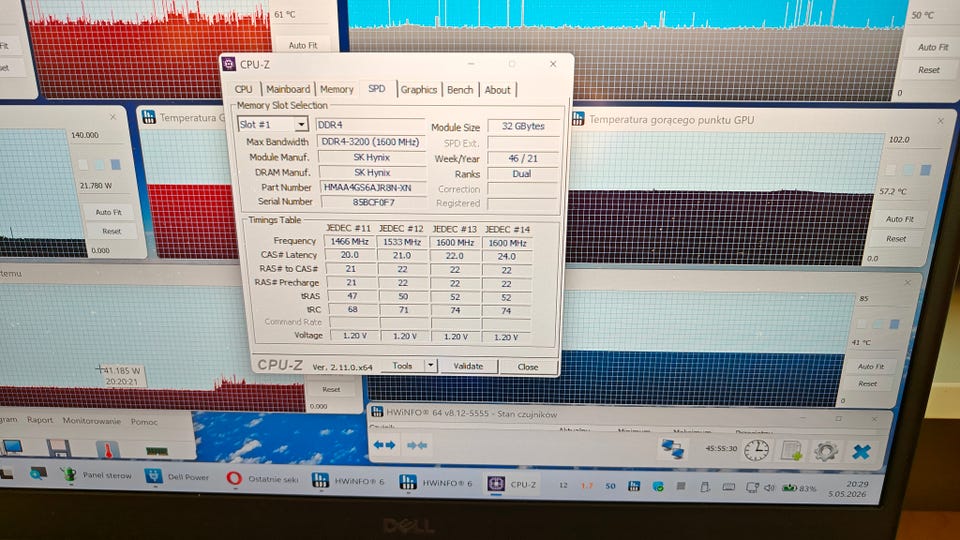This screenshot has height=540, width=960.
Task: Click Reset in the 41 °C graph window
Action: (x=867, y=383)
